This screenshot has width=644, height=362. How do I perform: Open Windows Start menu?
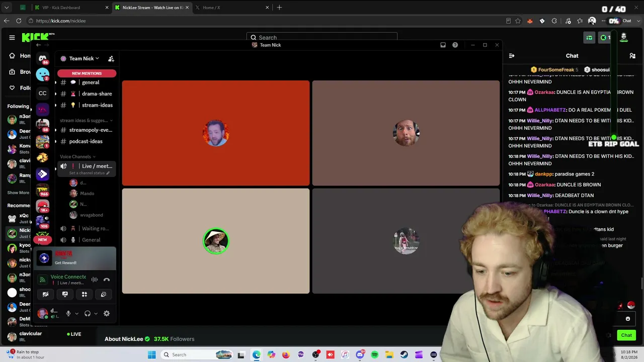152,355
